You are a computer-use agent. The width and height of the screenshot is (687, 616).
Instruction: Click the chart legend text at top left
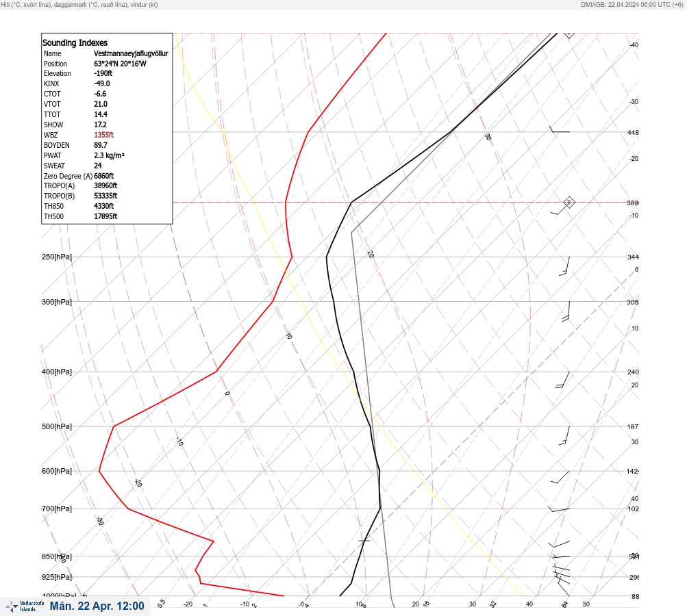79,4
